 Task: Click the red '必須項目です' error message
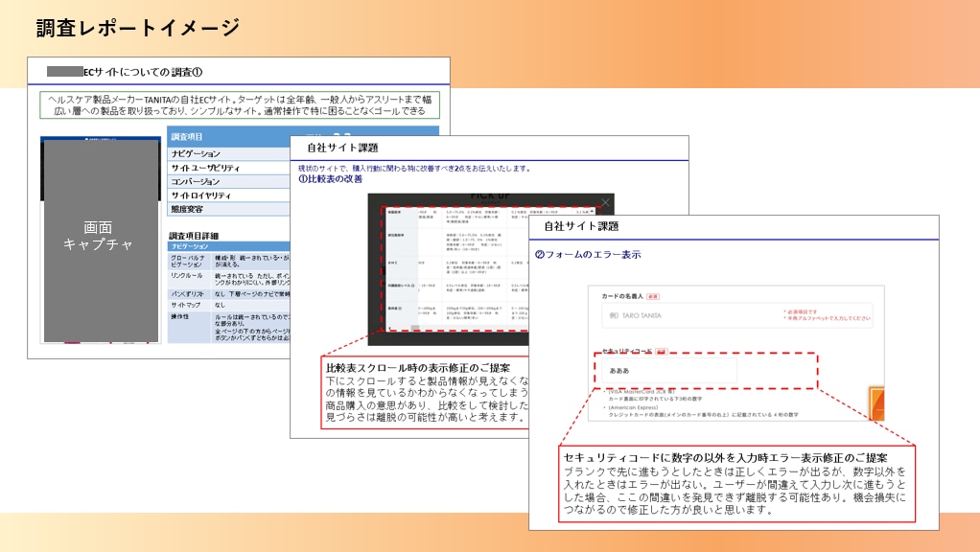click(801, 311)
